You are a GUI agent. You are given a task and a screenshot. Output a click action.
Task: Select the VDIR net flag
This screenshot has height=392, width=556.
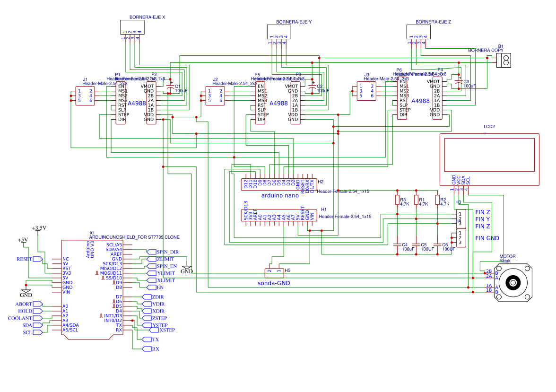[153, 304]
